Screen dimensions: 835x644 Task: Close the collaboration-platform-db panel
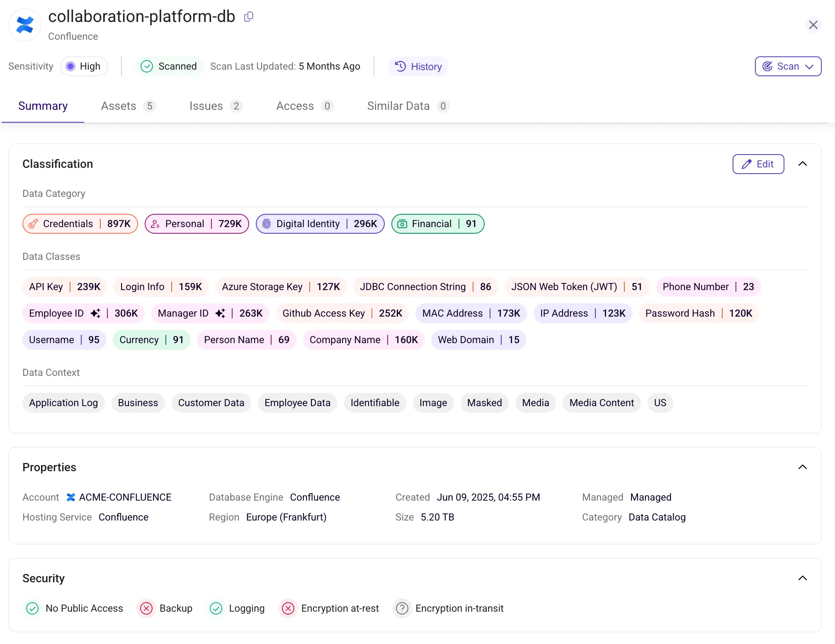(x=813, y=25)
